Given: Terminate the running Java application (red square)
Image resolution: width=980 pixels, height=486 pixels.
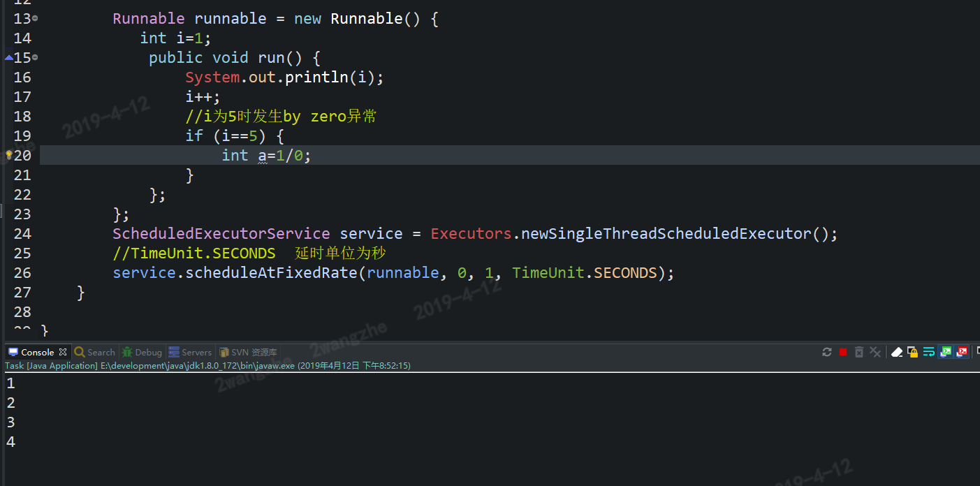Looking at the screenshot, I should tap(843, 352).
